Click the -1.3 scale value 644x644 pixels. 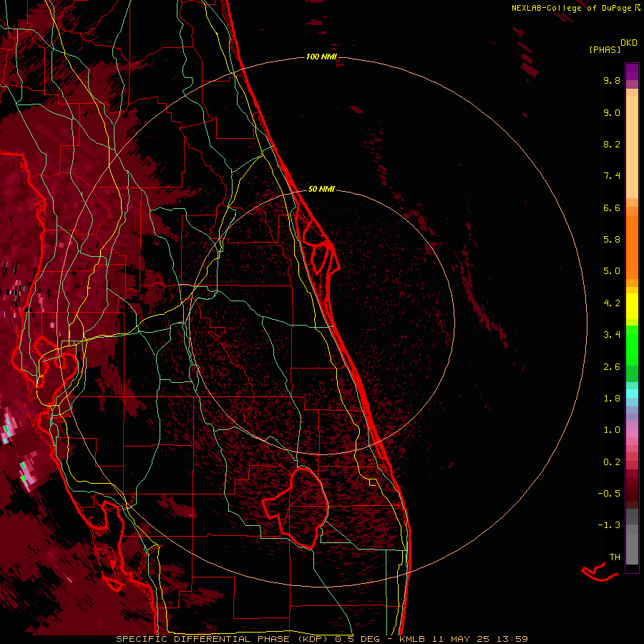[x=609, y=525]
